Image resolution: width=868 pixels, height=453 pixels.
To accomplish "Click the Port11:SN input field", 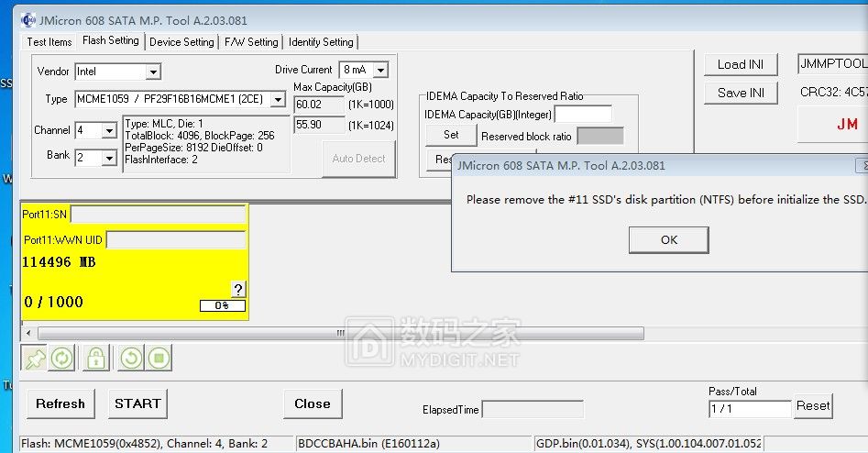I will point(159,215).
